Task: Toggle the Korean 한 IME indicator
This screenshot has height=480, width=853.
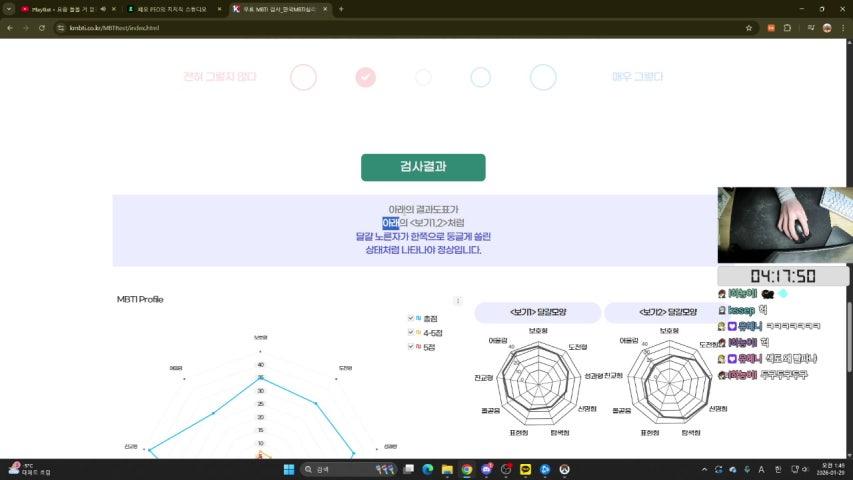Action: pos(778,469)
